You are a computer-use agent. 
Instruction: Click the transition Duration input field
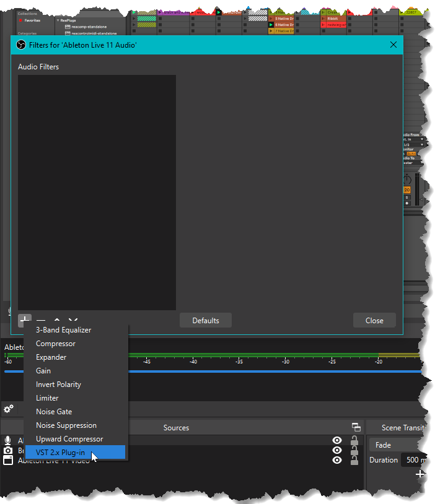[x=415, y=460]
